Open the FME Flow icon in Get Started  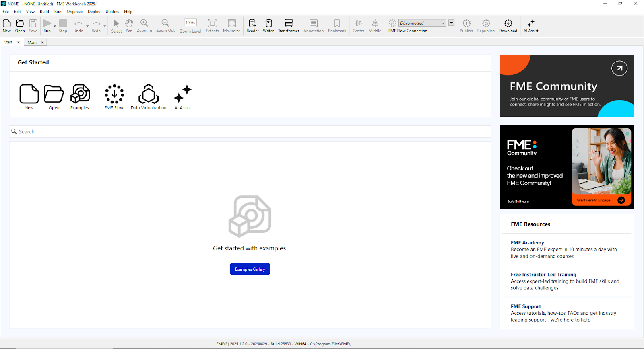(114, 97)
